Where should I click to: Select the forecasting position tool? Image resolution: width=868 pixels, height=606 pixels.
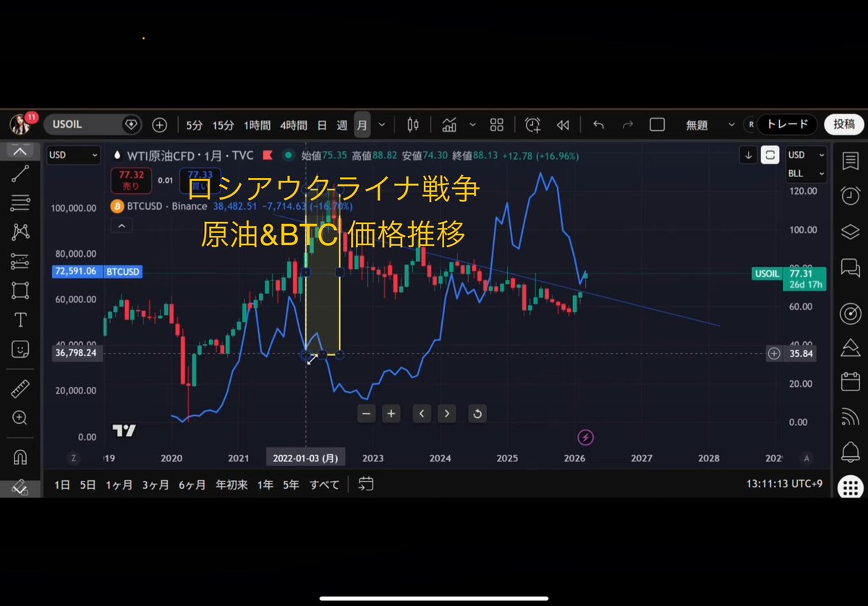pyautogui.click(x=20, y=261)
